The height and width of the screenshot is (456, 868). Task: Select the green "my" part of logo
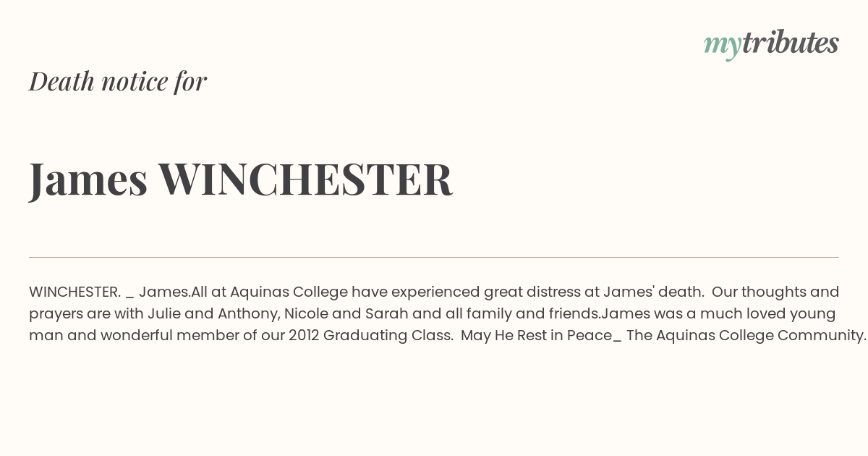(722, 46)
